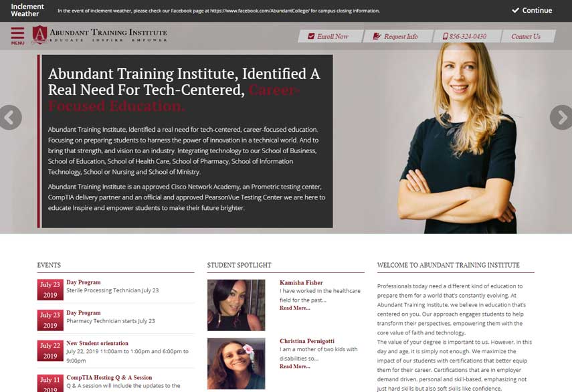Open Christina Pernigotti's photo thumbnail
Viewport: 572px width, 392px height.
(236, 363)
